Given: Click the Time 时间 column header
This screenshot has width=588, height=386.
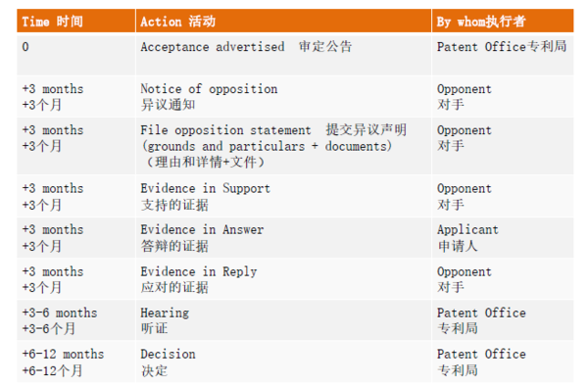Looking at the screenshot, I should (x=76, y=21).
